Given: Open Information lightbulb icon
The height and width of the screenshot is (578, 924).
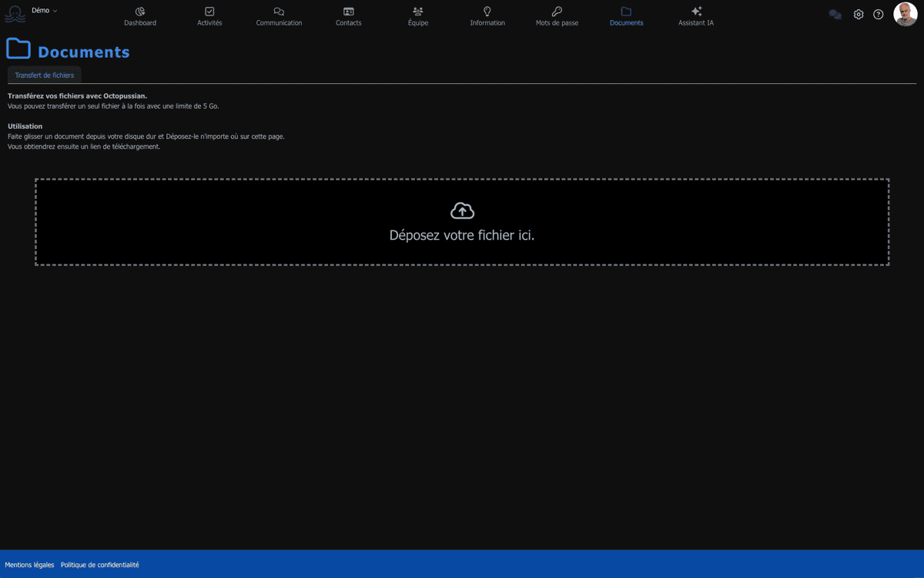Looking at the screenshot, I should 487,12.
